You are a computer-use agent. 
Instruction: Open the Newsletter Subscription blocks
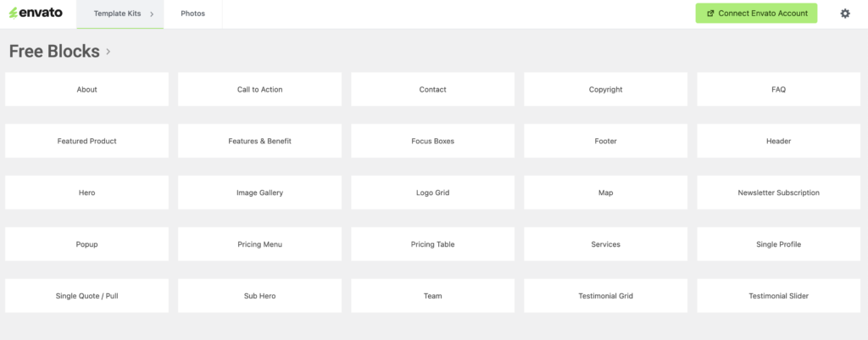pyautogui.click(x=778, y=192)
